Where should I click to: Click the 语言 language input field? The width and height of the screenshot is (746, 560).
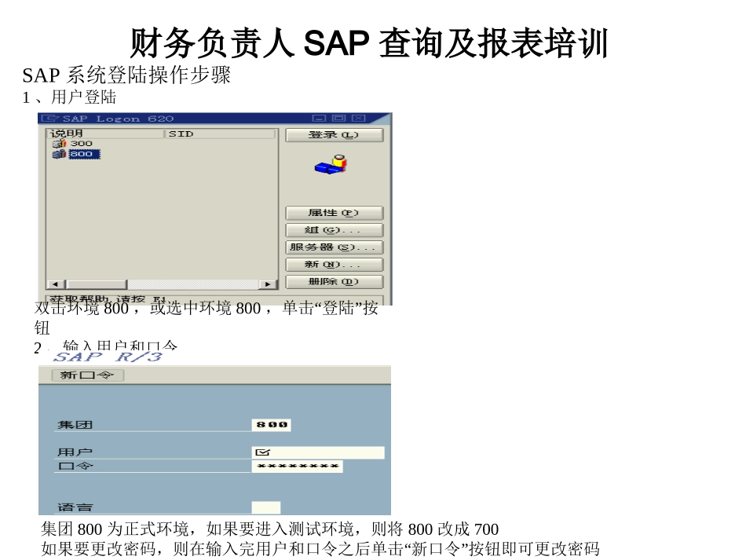coord(266,507)
